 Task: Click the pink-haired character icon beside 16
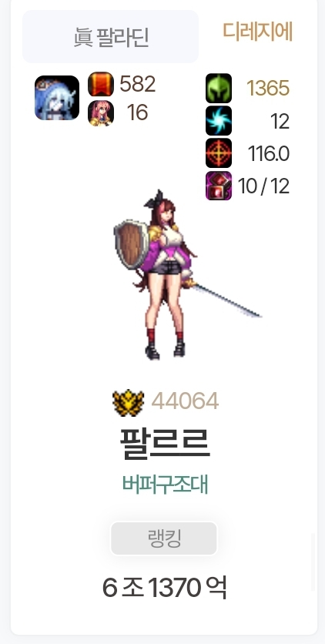tap(101, 113)
